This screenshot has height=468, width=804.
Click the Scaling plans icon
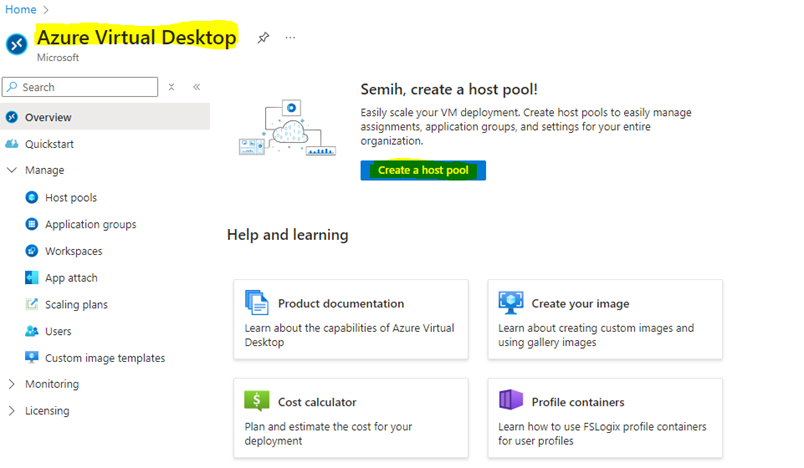[31, 304]
